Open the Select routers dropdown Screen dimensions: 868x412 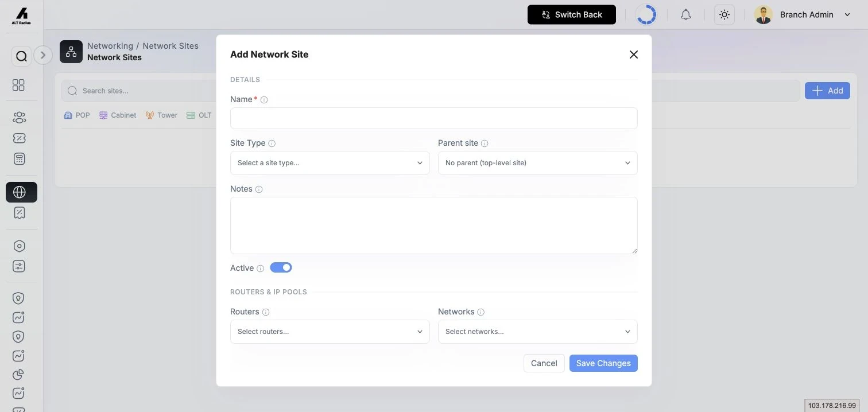tap(330, 332)
